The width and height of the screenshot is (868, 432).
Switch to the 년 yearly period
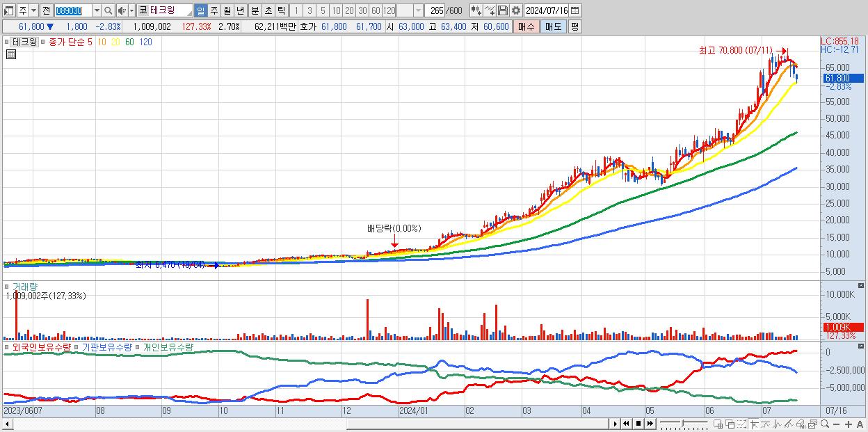pyautogui.click(x=240, y=10)
